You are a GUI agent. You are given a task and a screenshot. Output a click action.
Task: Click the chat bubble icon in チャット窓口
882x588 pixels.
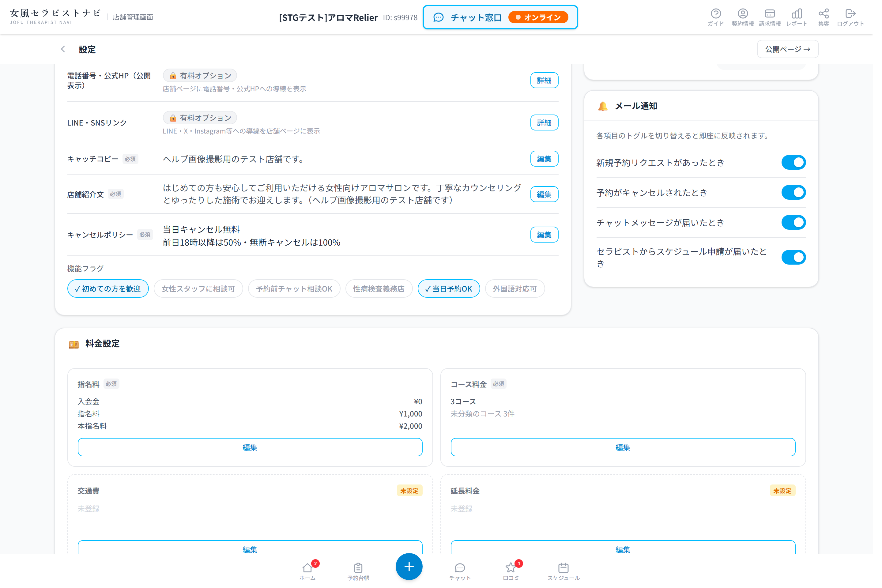(443, 17)
